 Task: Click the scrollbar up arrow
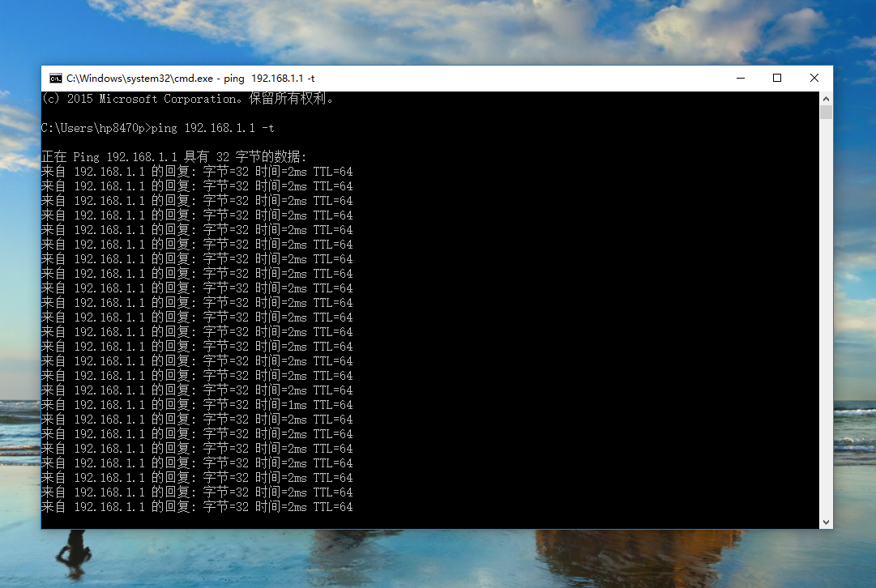826,98
